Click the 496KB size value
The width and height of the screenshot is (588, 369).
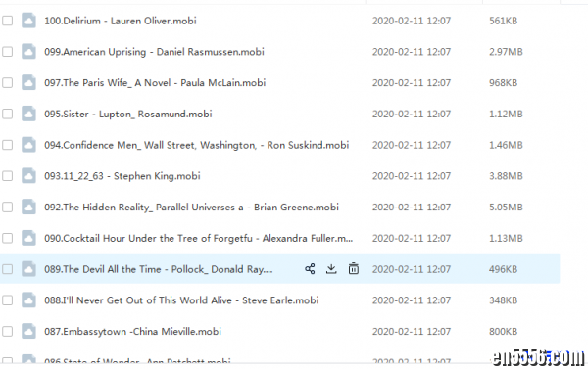(x=504, y=269)
